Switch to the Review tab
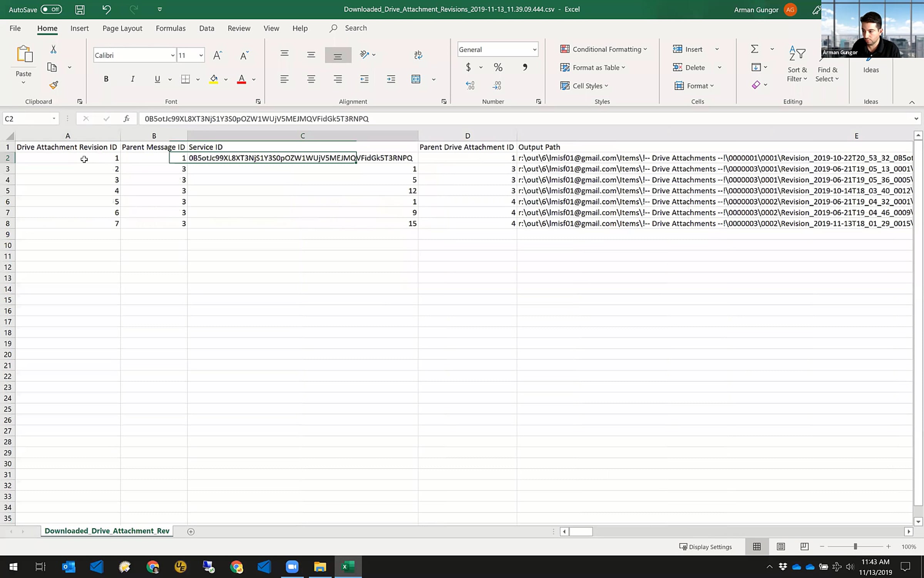 pyautogui.click(x=239, y=28)
